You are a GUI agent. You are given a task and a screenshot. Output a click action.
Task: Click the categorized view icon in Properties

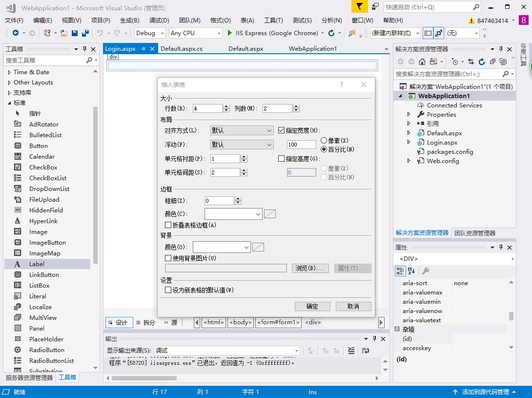point(401,271)
